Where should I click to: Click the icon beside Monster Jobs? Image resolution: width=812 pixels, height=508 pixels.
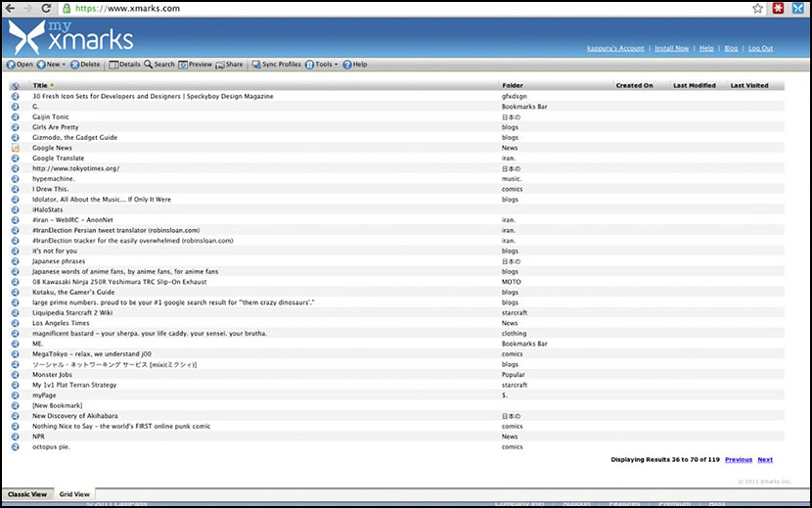coord(15,375)
